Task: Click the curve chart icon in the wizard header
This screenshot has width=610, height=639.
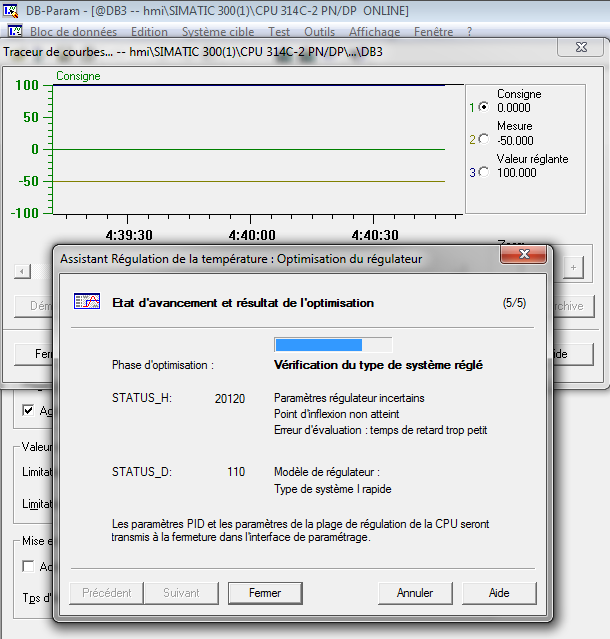Action: pos(86,302)
